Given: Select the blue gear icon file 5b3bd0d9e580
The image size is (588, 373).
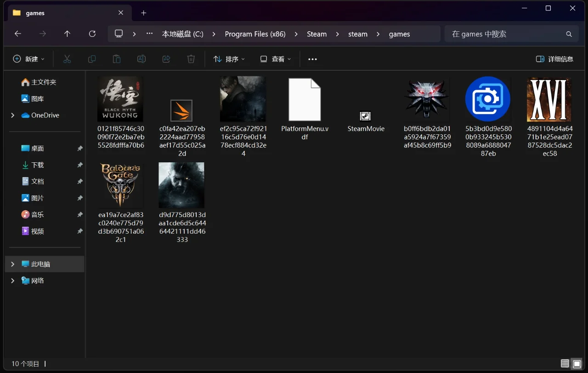Looking at the screenshot, I should (488, 117).
